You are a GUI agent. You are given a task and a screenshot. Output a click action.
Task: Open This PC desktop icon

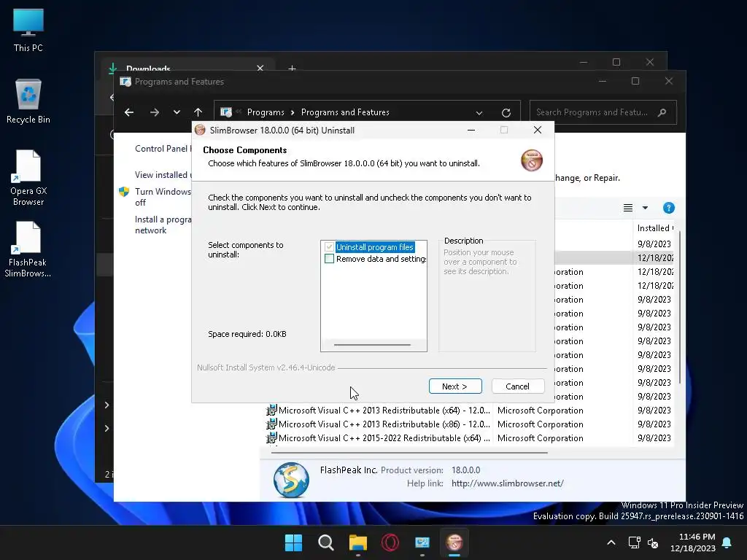[28, 31]
